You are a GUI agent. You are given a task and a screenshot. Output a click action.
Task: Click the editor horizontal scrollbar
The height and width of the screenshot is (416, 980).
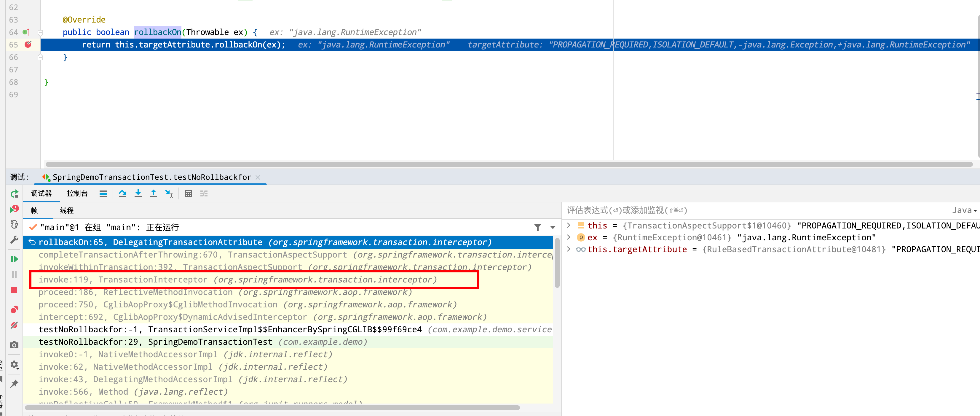click(509, 165)
